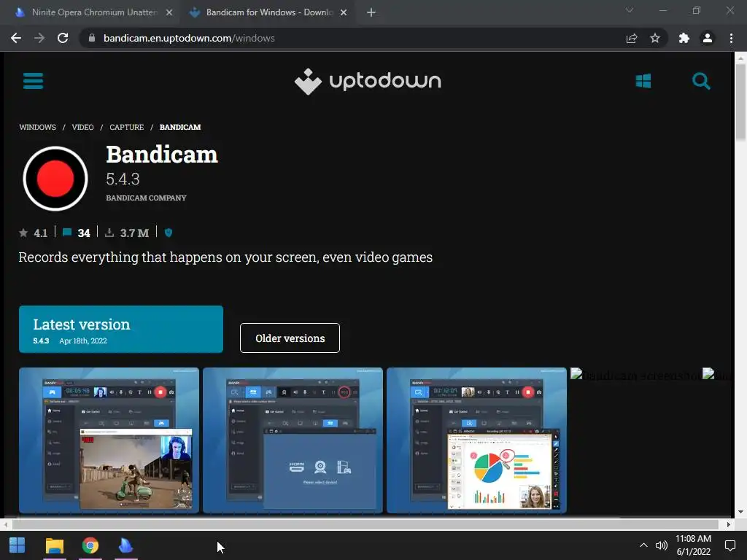Image resolution: width=747 pixels, height=560 pixels.
Task: Click the Bandicam title heading
Action: click(x=162, y=155)
